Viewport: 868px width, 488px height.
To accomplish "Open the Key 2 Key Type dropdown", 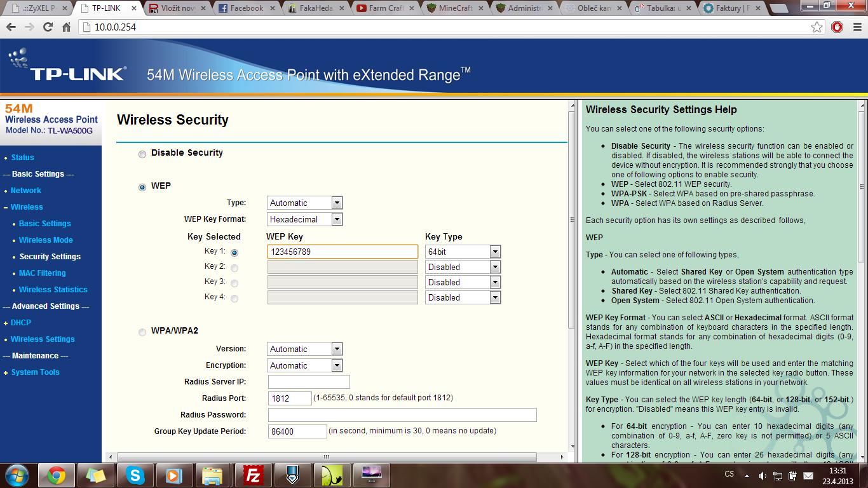I will pos(463,267).
